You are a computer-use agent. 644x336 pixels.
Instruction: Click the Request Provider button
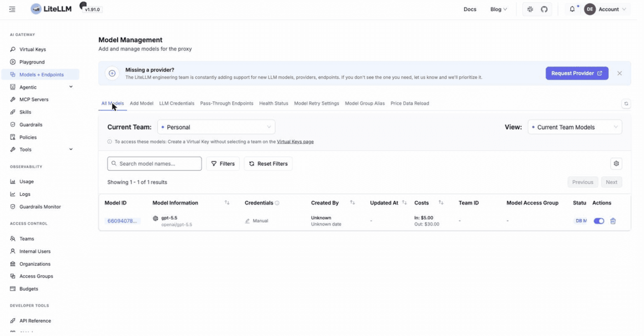577,73
